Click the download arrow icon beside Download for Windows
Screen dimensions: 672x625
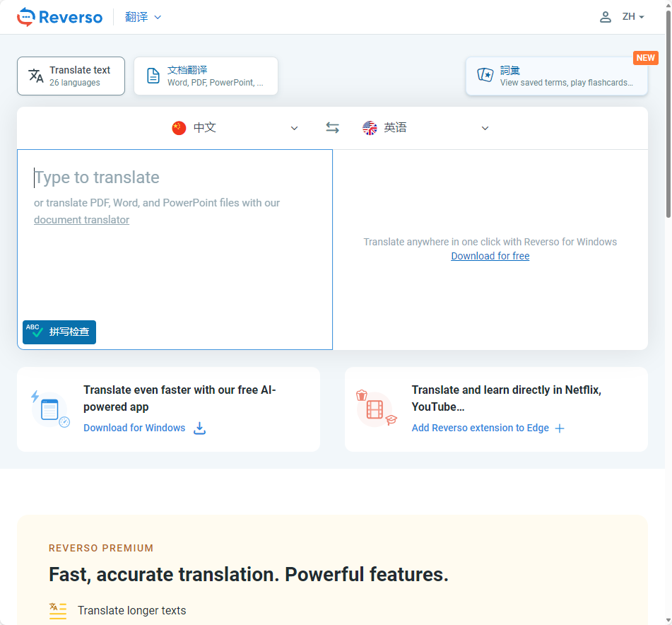point(200,428)
